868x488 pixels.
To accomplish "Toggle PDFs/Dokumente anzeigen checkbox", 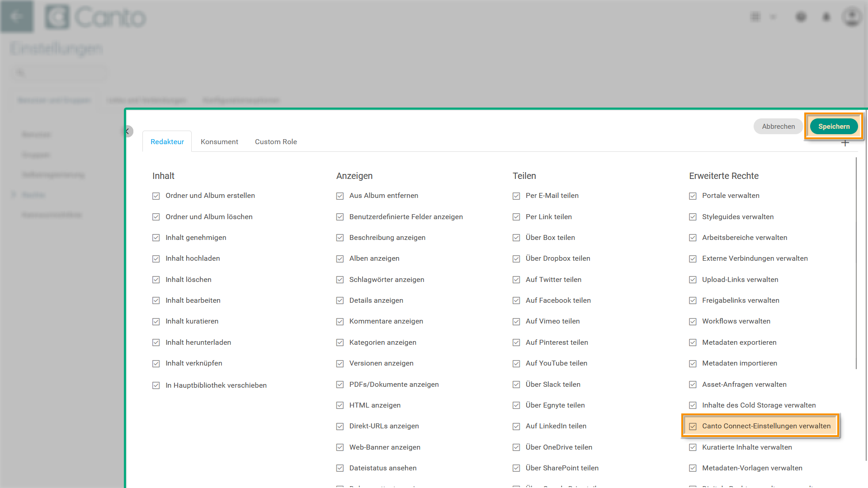I will pos(340,385).
